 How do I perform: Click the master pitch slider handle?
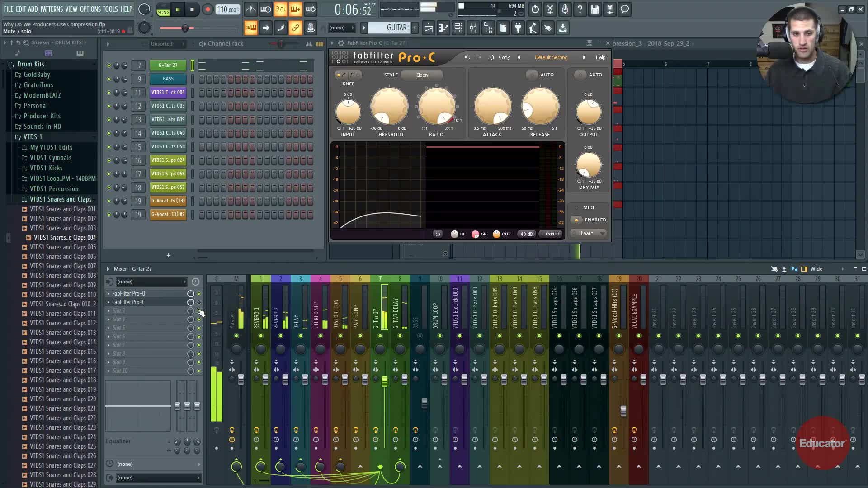click(x=184, y=28)
